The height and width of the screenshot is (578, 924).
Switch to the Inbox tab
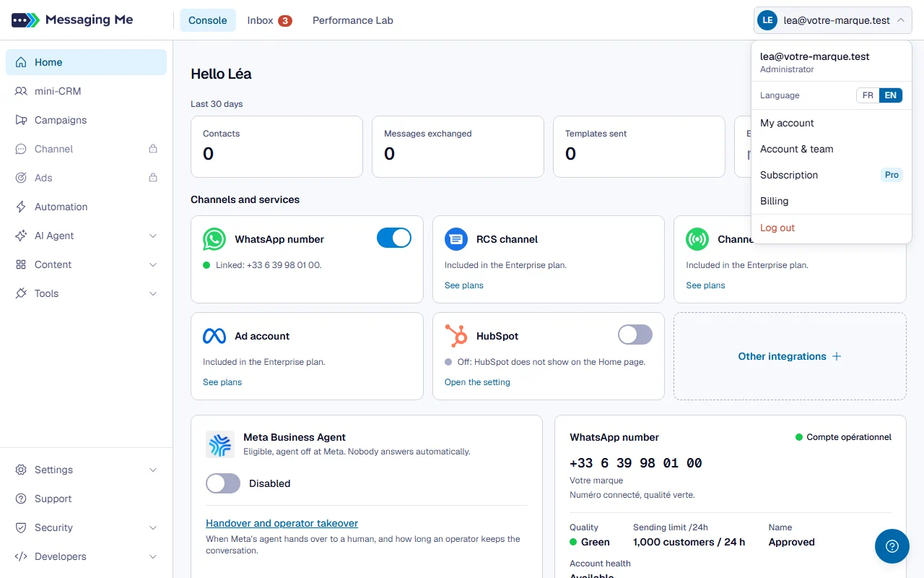[x=269, y=20]
